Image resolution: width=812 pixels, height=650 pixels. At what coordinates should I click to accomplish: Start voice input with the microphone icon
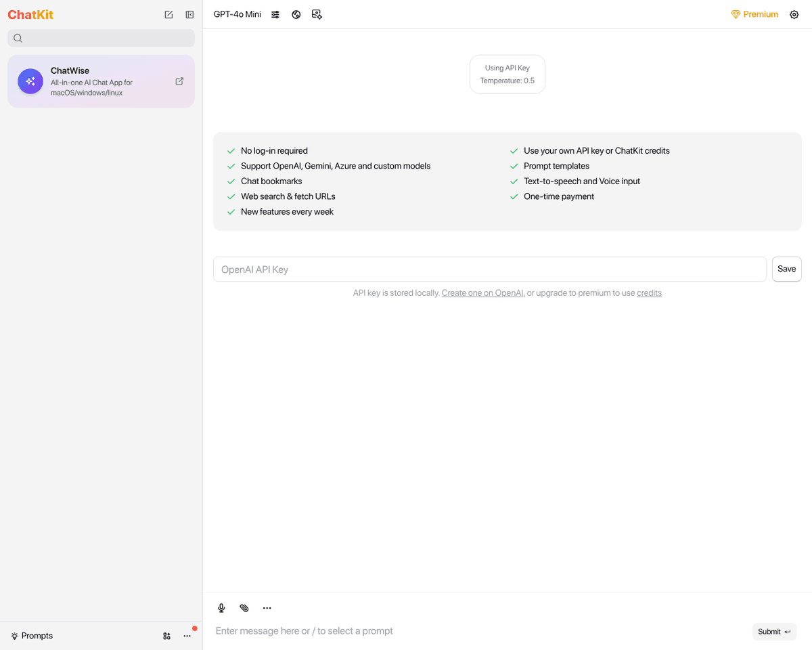221,608
